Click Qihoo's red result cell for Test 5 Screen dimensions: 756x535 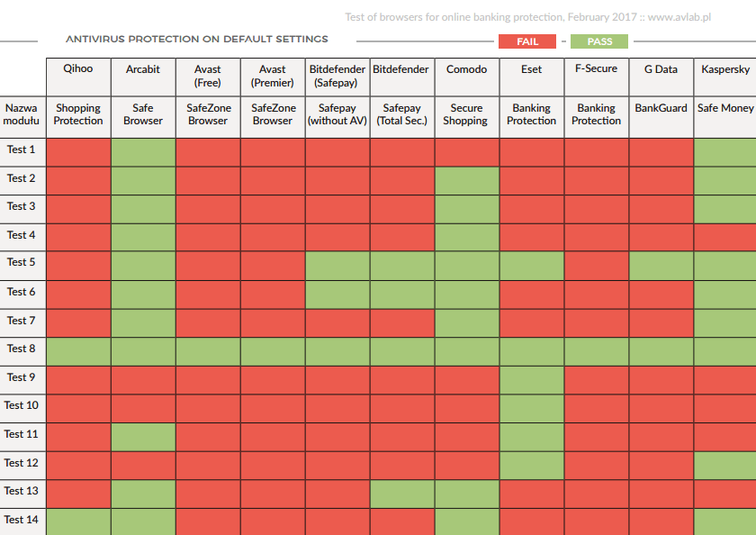click(x=78, y=264)
